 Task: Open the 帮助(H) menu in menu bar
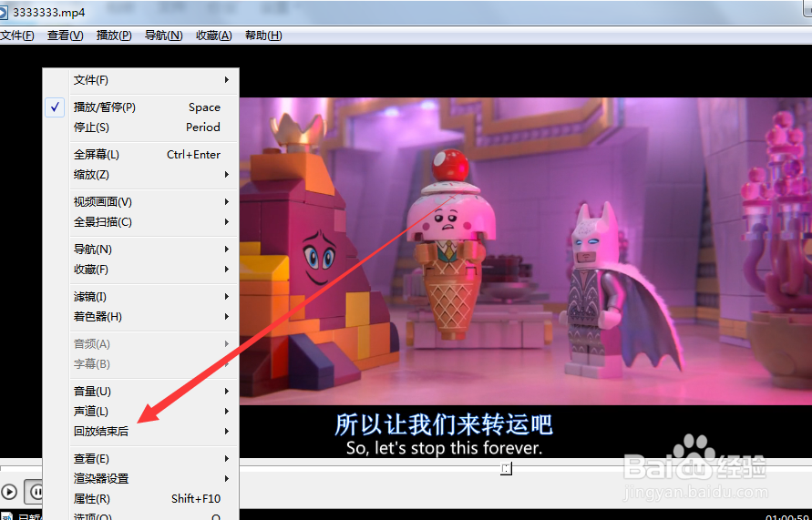pyautogui.click(x=263, y=36)
